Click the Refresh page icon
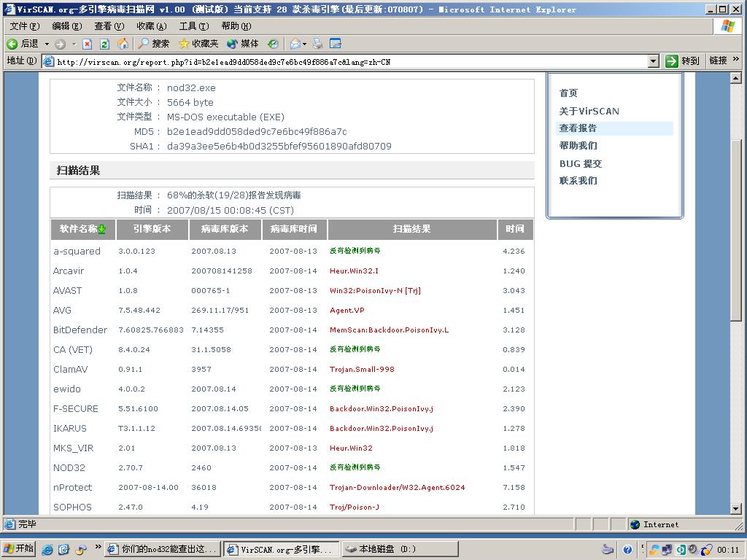Viewport: 747px width, 560px height. coord(104,44)
